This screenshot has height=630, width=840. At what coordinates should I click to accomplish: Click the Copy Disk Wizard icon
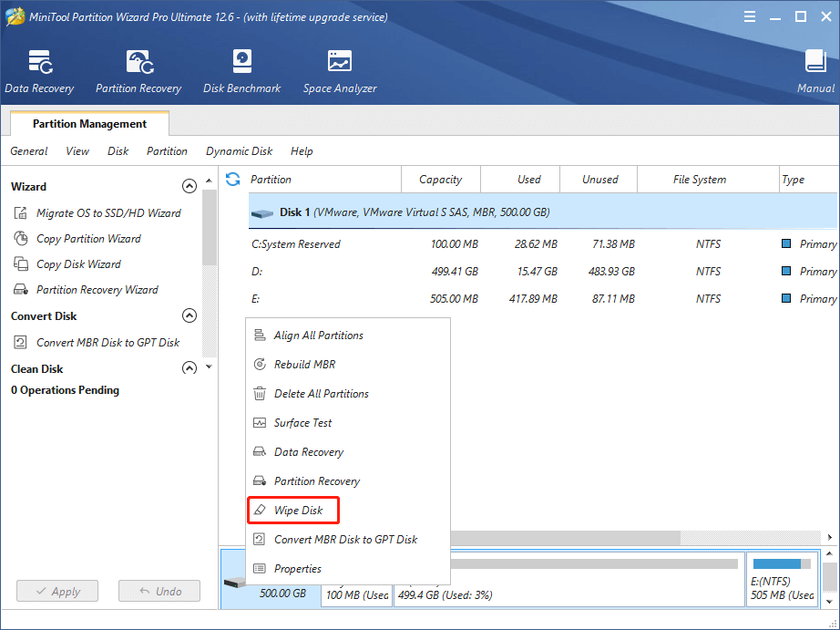pyautogui.click(x=20, y=263)
